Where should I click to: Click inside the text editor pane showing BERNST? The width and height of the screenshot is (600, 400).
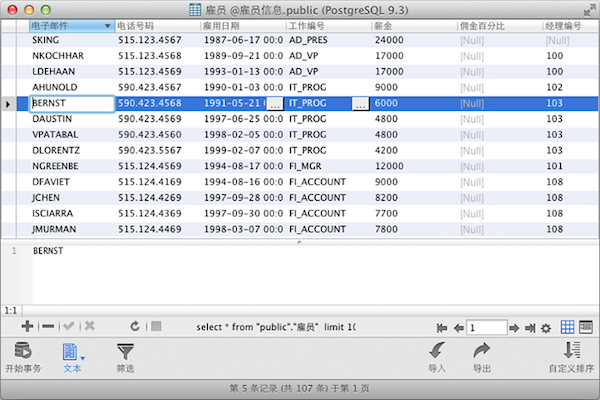coord(315,274)
